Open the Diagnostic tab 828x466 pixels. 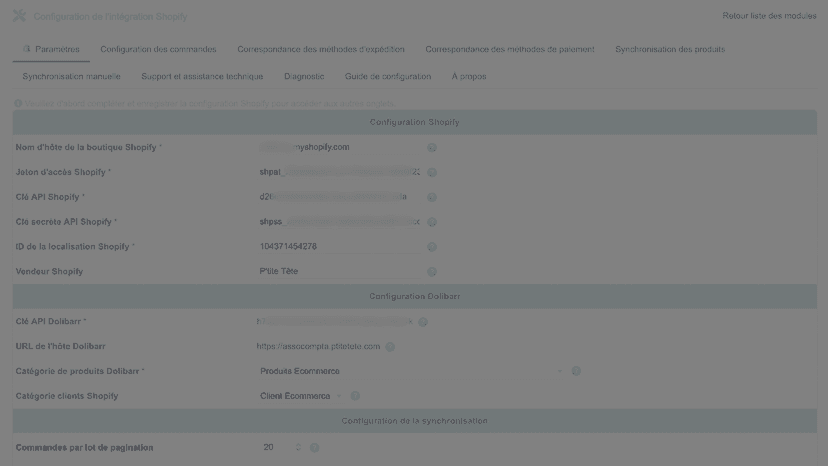click(x=304, y=77)
